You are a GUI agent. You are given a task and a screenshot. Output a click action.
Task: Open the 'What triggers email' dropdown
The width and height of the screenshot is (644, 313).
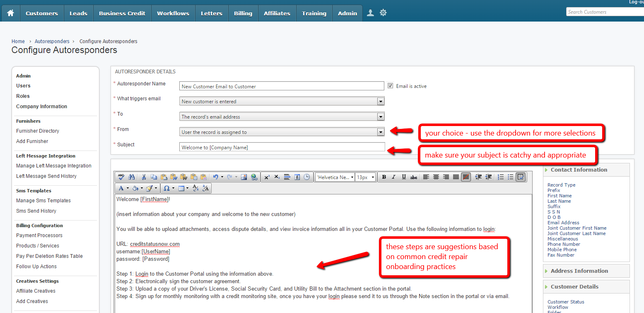click(381, 102)
